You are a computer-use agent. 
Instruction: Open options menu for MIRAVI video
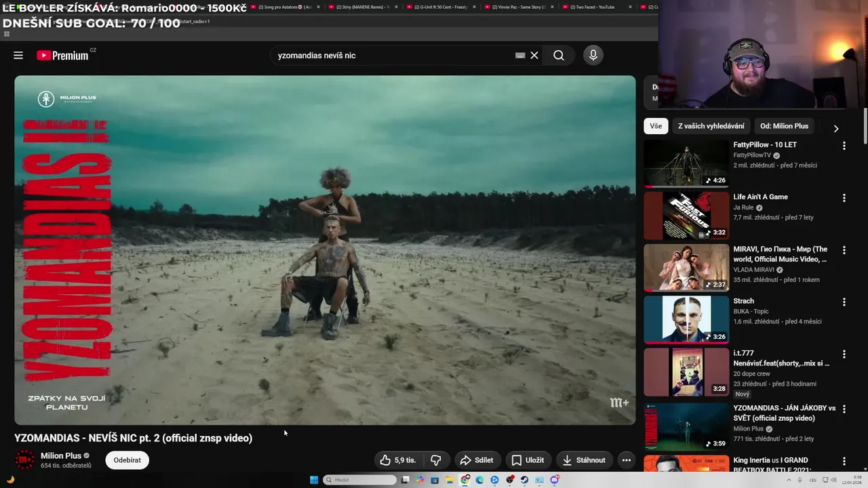[844, 250]
